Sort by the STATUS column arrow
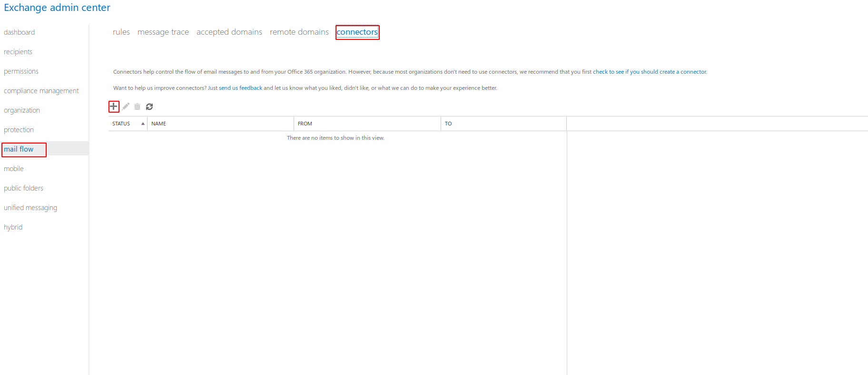Image resolution: width=868 pixels, height=375 pixels. tap(143, 124)
